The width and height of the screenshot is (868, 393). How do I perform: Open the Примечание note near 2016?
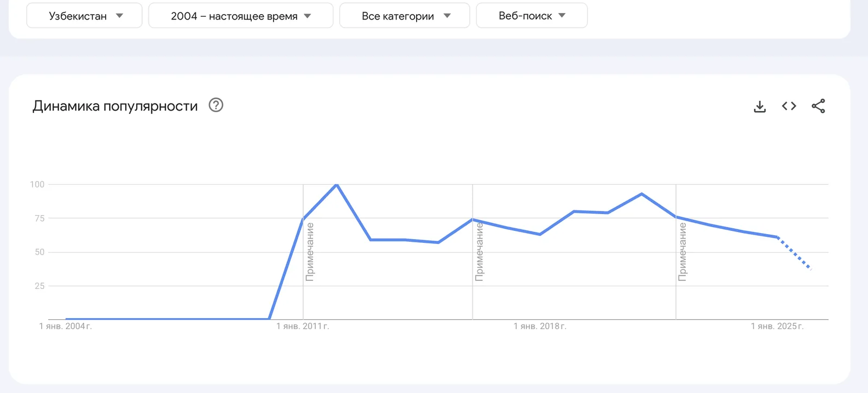[479, 252]
